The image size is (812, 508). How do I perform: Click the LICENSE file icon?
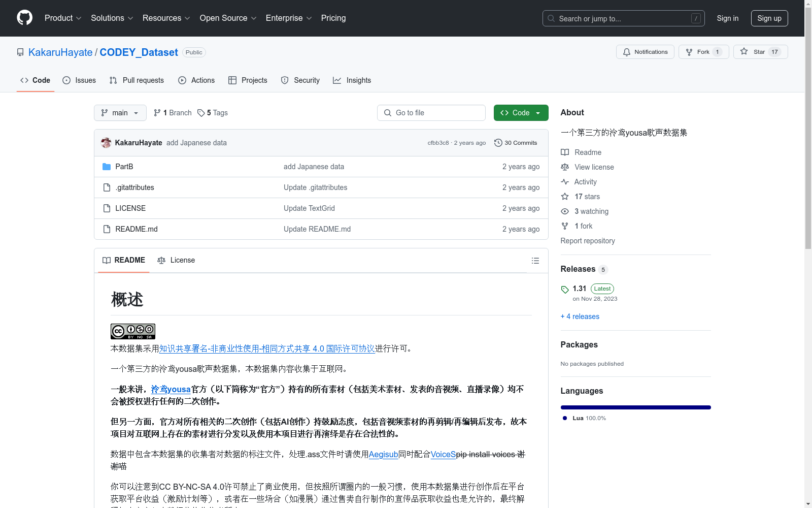click(107, 208)
